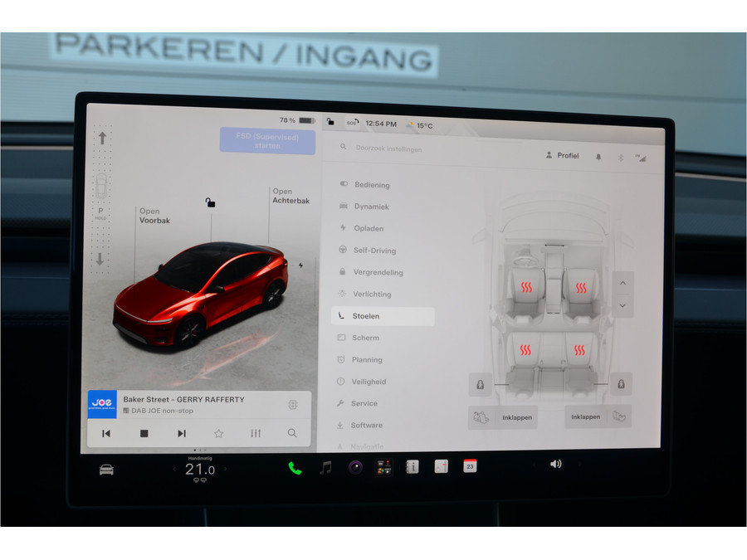This screenshot has height=560, width=747.
Task: Open the Profiel menu
Action: click(x=562, y=155)
